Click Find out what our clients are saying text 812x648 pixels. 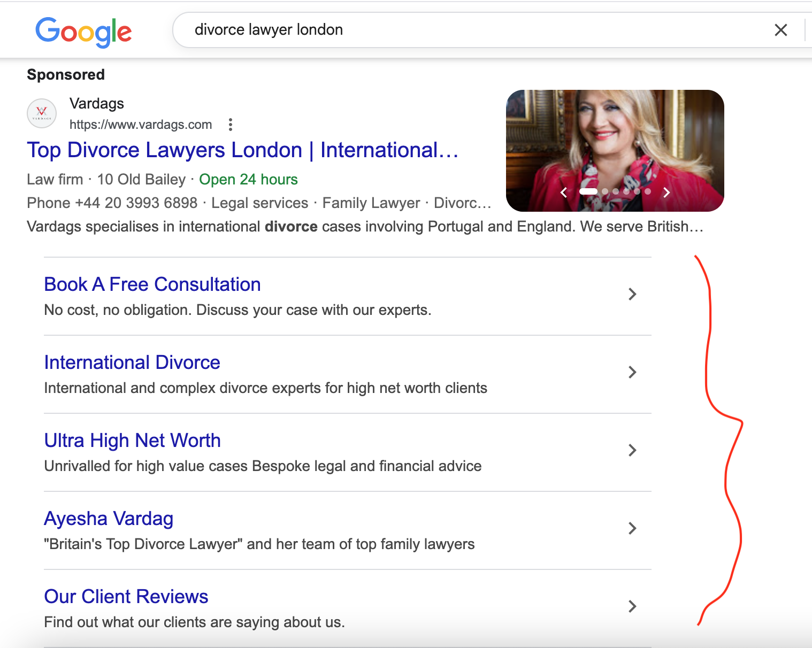click(195, 622)
